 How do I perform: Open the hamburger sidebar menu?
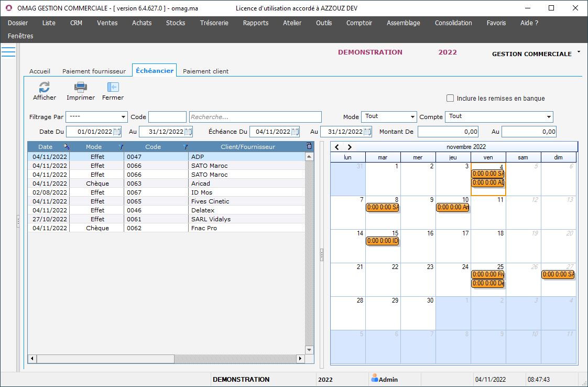[8, 51]
